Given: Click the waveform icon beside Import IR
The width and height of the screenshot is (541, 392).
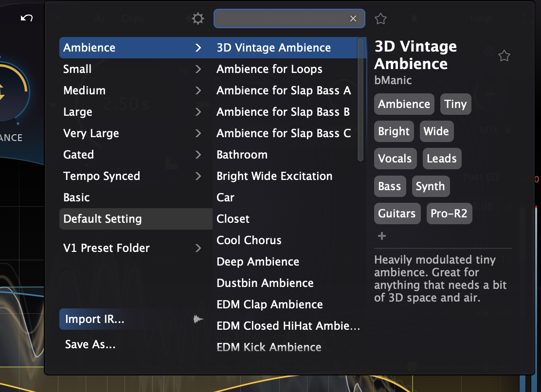Looking at the screenshot, I should click(x=198, y=320).
